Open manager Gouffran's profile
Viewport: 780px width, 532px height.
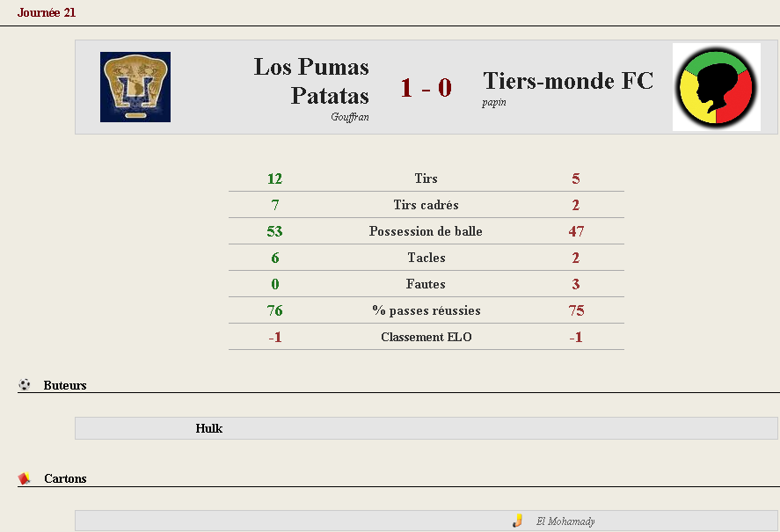(350, 117)
